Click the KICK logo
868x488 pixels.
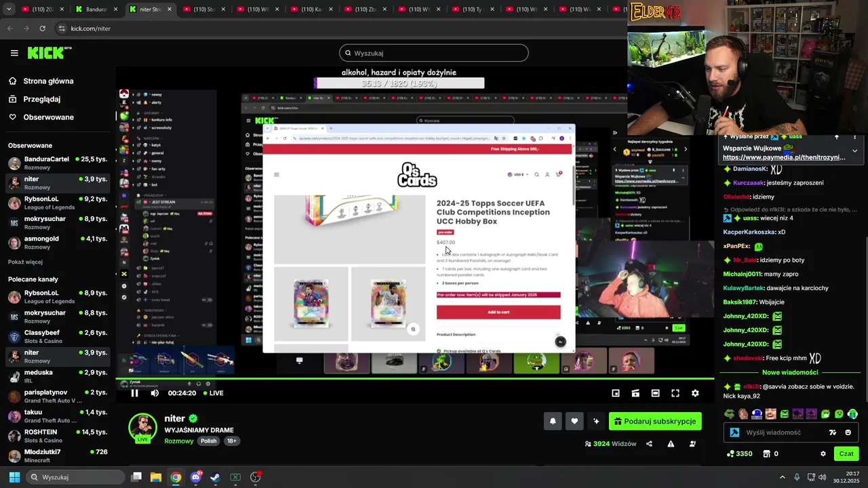click(x=49, y=53)
